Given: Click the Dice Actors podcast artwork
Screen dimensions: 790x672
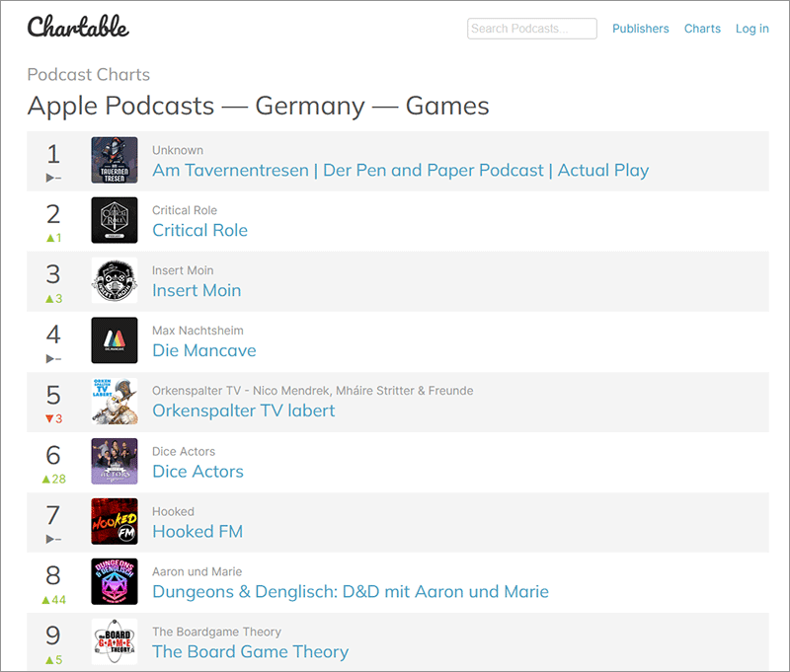Looking at the screenshot, I should tap(115, 462).
